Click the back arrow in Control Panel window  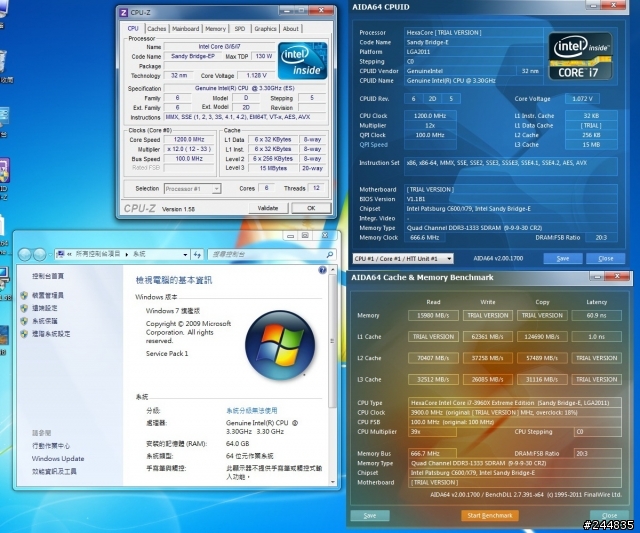pyautogui.click(x=24, y=254)
